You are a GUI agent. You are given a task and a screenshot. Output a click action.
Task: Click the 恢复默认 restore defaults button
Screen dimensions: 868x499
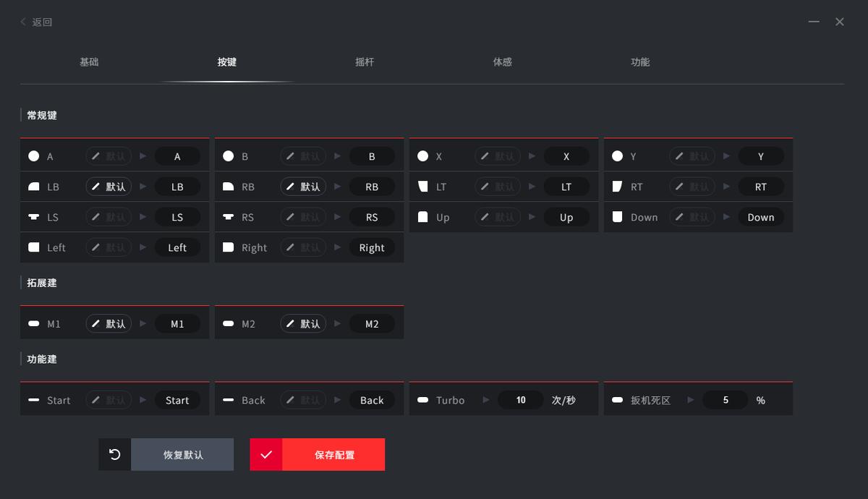[182, 454]
